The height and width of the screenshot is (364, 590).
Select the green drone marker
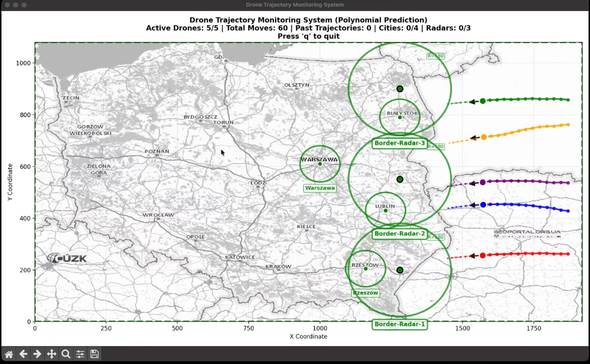coord(483,101)
